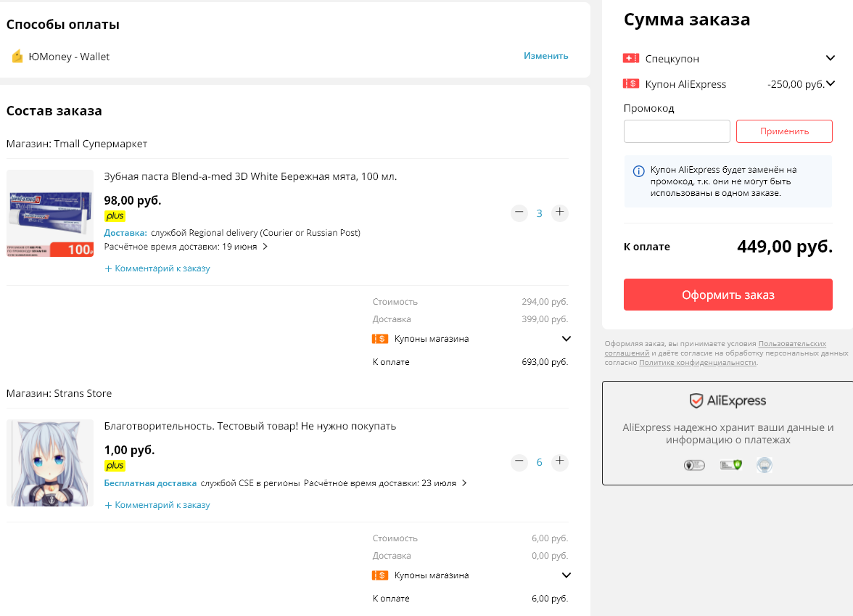This screenshot has width=853, height=616.
Task: Expand the Купон AliExpress dropdown arrow
Action: [830, 84]
